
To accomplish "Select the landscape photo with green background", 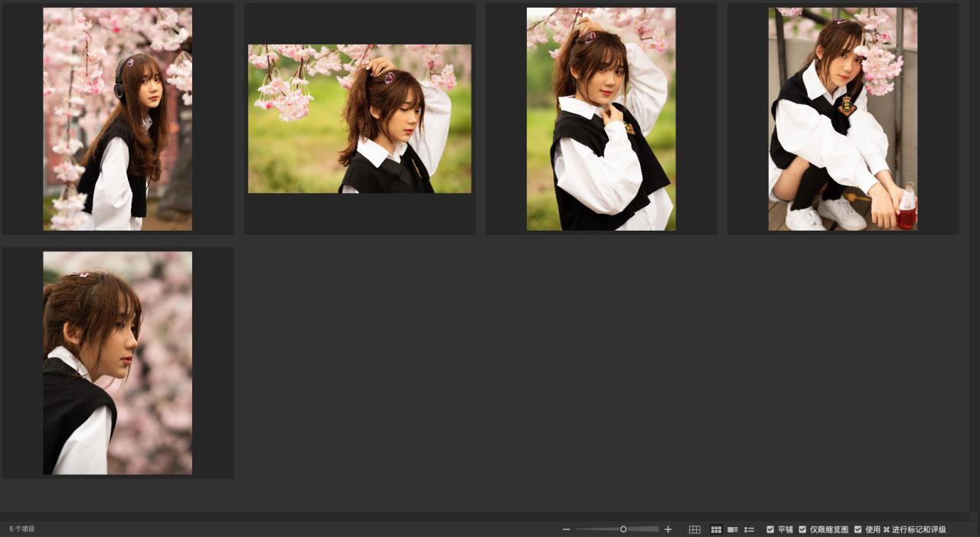I will coord(359,119).
